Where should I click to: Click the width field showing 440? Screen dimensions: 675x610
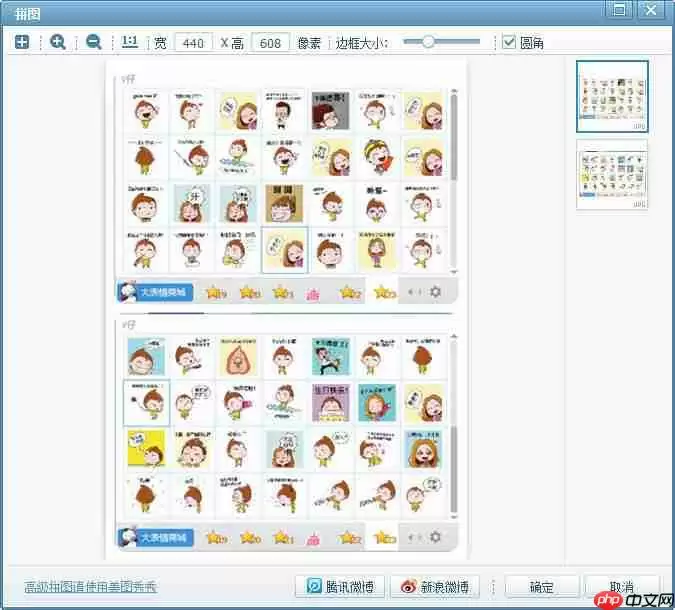(193, 43)
